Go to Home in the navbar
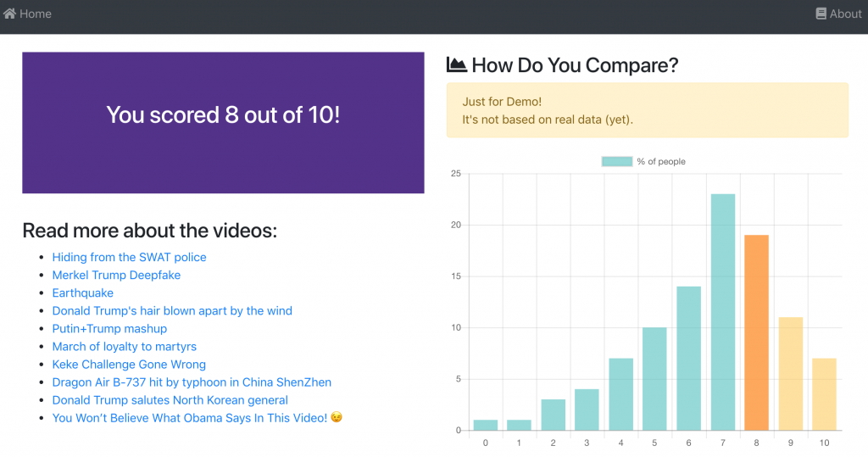Image resolution: width=868 pixels, height=457 pixels. point(27,14)
